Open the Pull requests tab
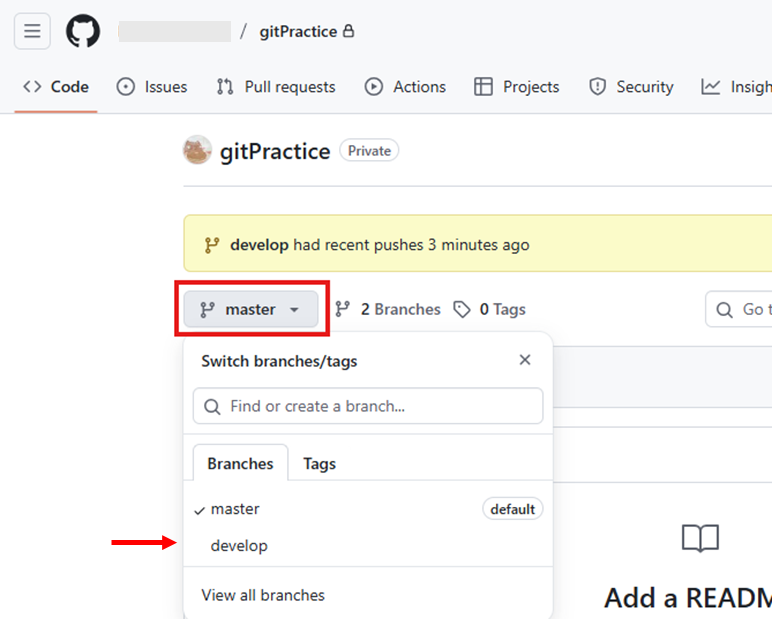Image resolution: width=772 pixels, height=619 pixels. pyautogui.click(x=276, y=87)
